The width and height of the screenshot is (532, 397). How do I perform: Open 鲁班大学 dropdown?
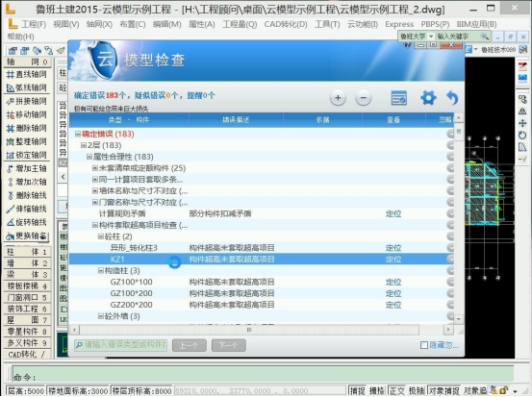pyautogui.click(x=431, y=37)
